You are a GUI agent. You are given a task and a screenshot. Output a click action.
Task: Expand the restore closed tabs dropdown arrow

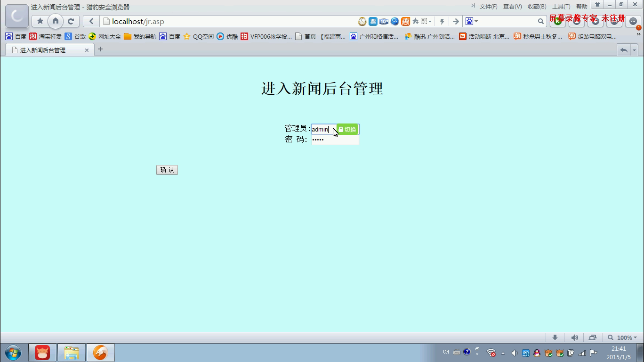[x=634, y=50]
